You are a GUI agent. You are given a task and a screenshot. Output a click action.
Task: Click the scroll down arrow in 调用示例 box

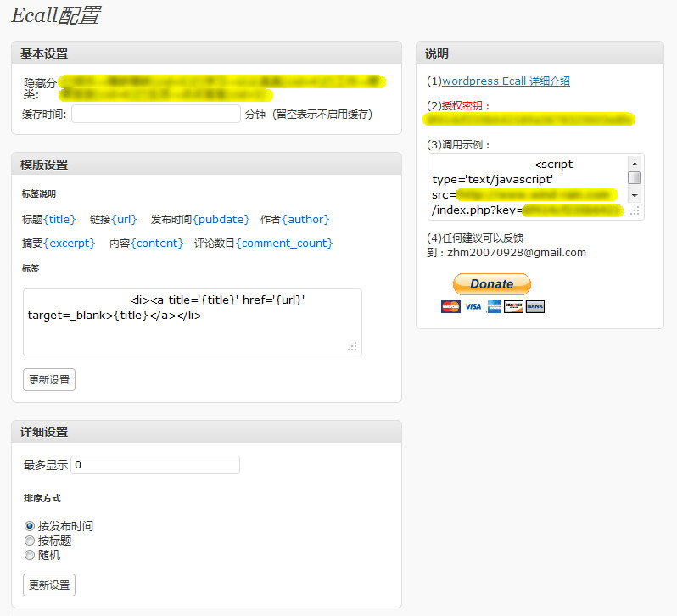634,195
